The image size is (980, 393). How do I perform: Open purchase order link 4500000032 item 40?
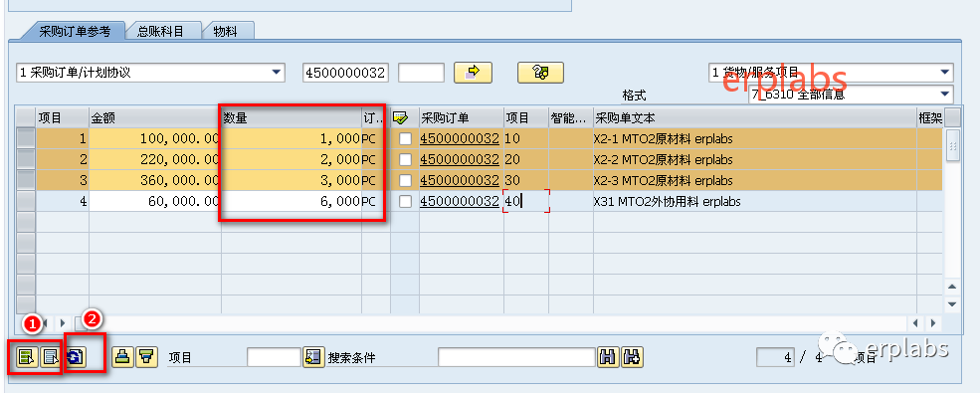(460, 202)
